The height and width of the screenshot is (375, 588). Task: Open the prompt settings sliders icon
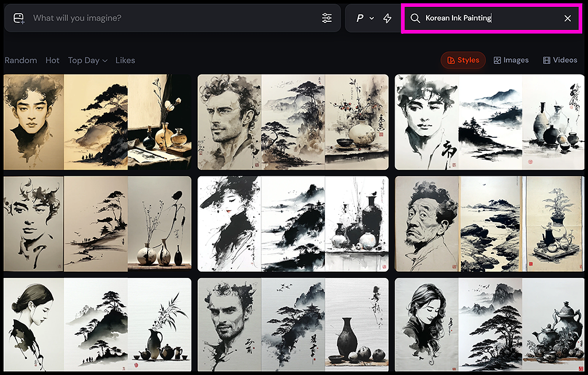(x=327, y=18)
